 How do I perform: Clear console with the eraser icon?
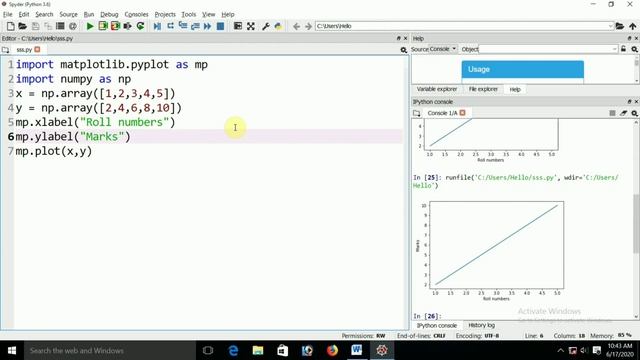click(x=623, y=113)
